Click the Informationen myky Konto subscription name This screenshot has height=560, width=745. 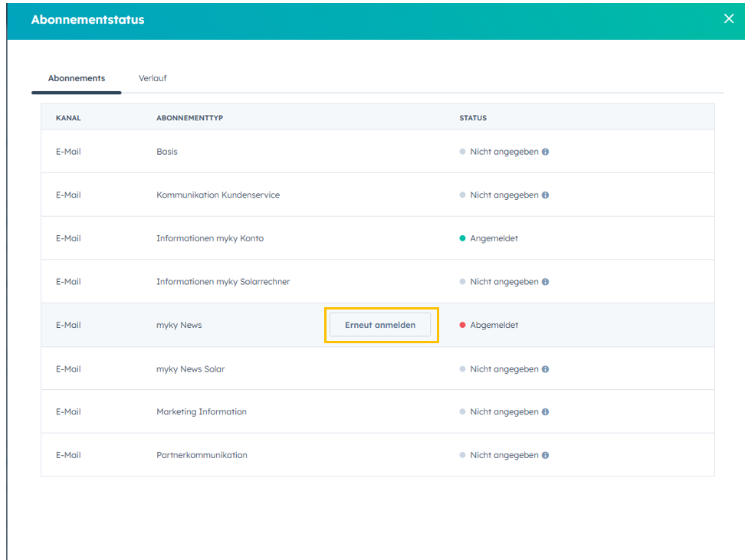click(210, 238)
